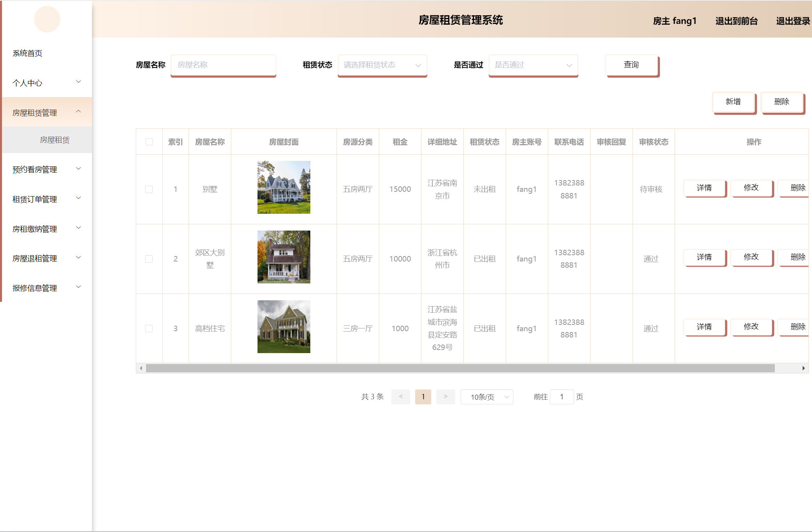Open the 租赁状态 dropdown filter
812x532 pixels.
point(382,65)
